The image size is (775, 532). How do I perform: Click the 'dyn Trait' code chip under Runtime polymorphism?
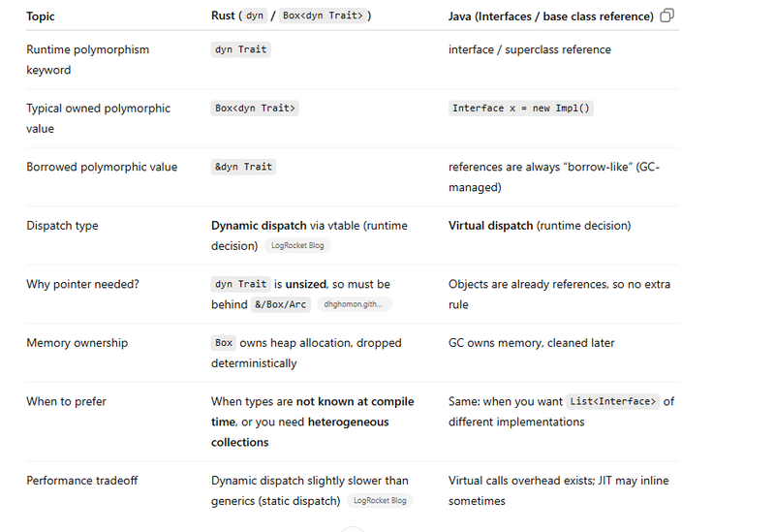[x=240, y=50]
